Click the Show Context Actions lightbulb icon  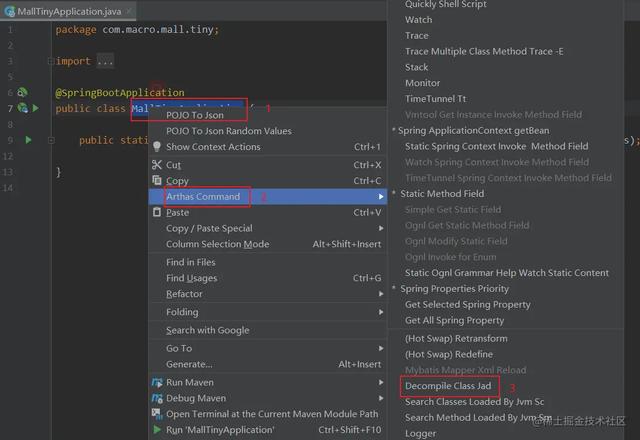[x=156, y=147]
